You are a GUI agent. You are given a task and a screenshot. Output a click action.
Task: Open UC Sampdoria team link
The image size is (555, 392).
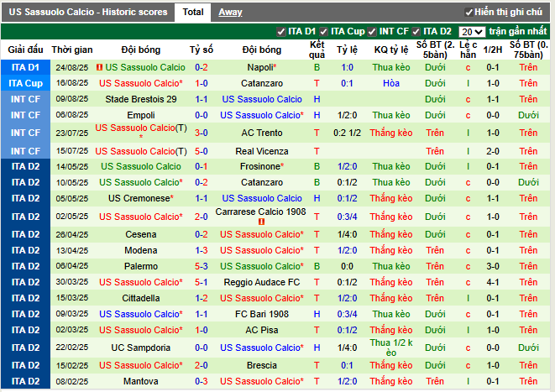[x=141, y=348]
